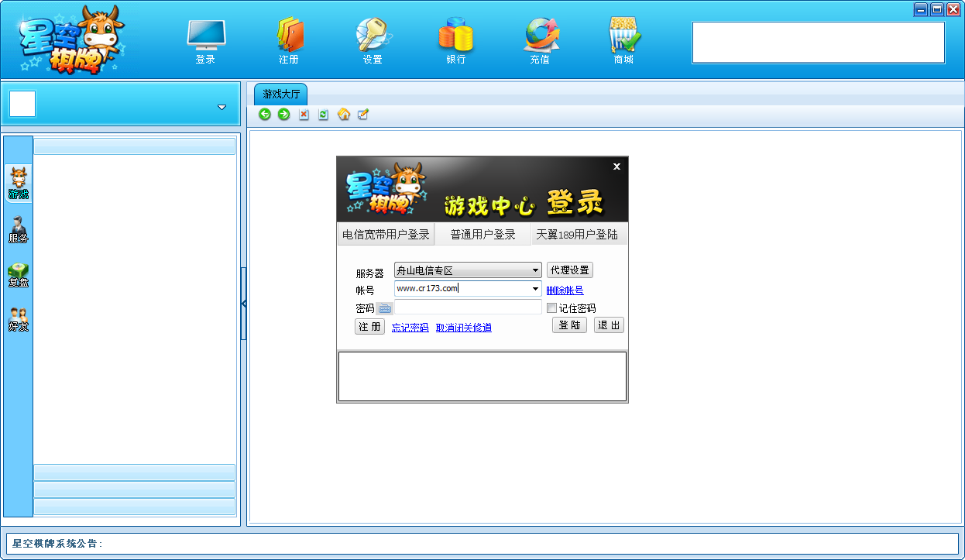Navigate back using green arrow button
This screenshot has width=965, height=560.
tap(264, 114)
